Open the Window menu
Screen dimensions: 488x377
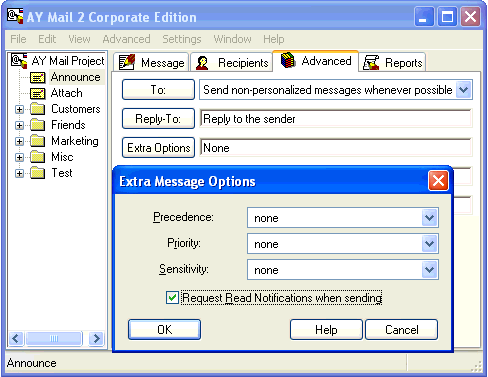[232, 39]
